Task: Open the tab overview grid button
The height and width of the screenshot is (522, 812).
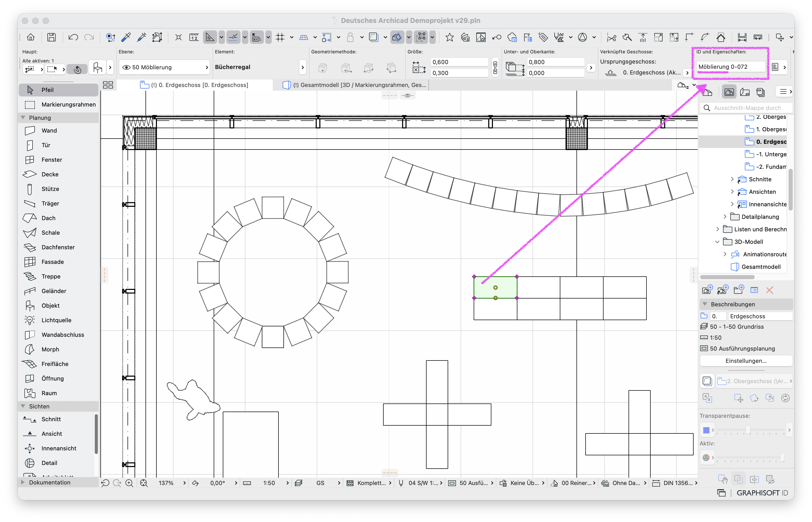Action: pos(108,85)
